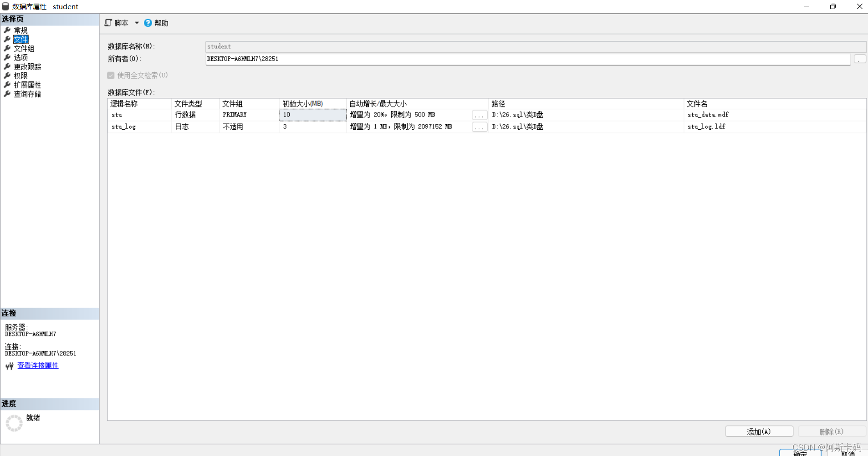This screenshot has height=456, width=868.
Task: Click the 添加(A) add button
Action: 759,431
